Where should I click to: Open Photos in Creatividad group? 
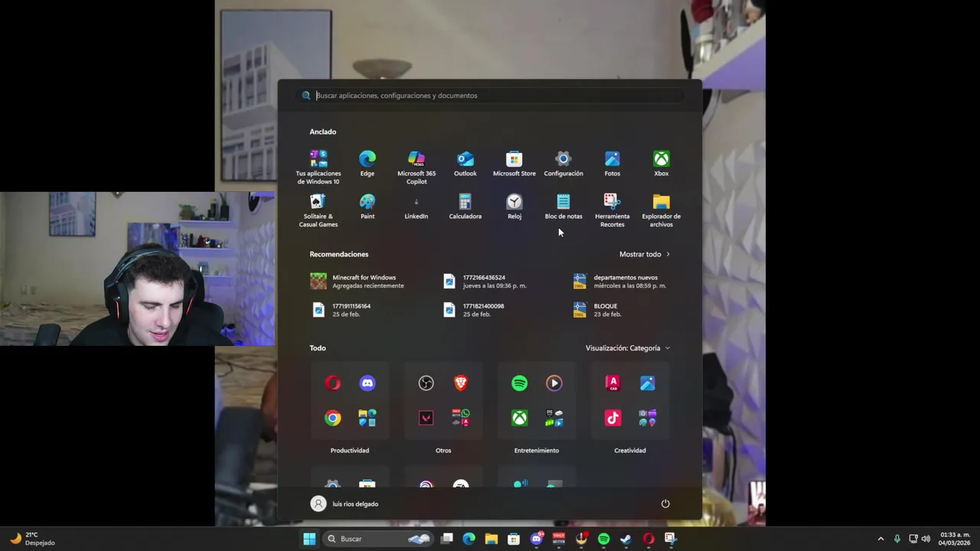pos(648,383)
